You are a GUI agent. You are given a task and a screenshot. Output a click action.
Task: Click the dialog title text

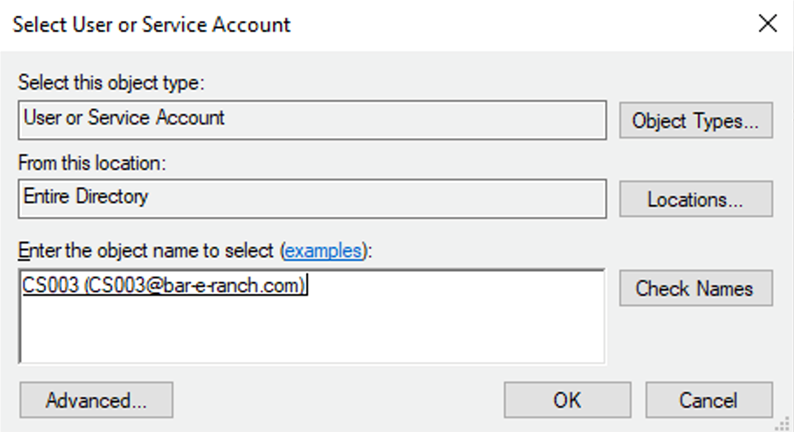pos(151,24)
